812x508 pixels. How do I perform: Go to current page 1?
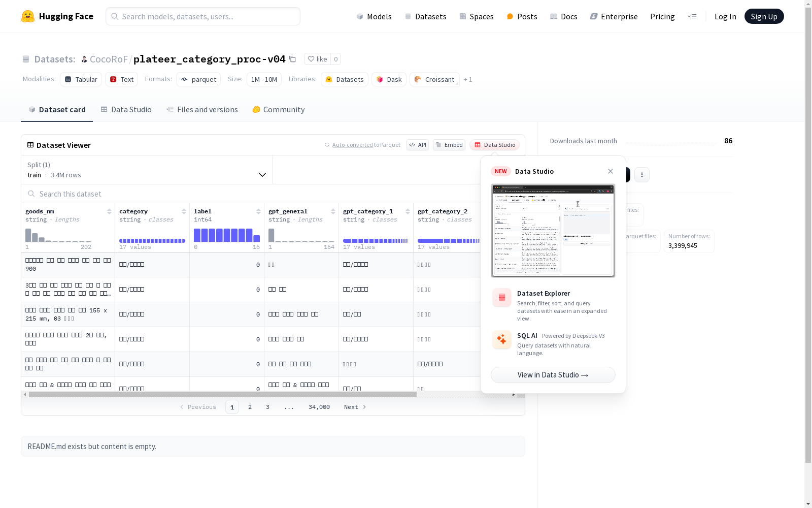click(232, 407)
